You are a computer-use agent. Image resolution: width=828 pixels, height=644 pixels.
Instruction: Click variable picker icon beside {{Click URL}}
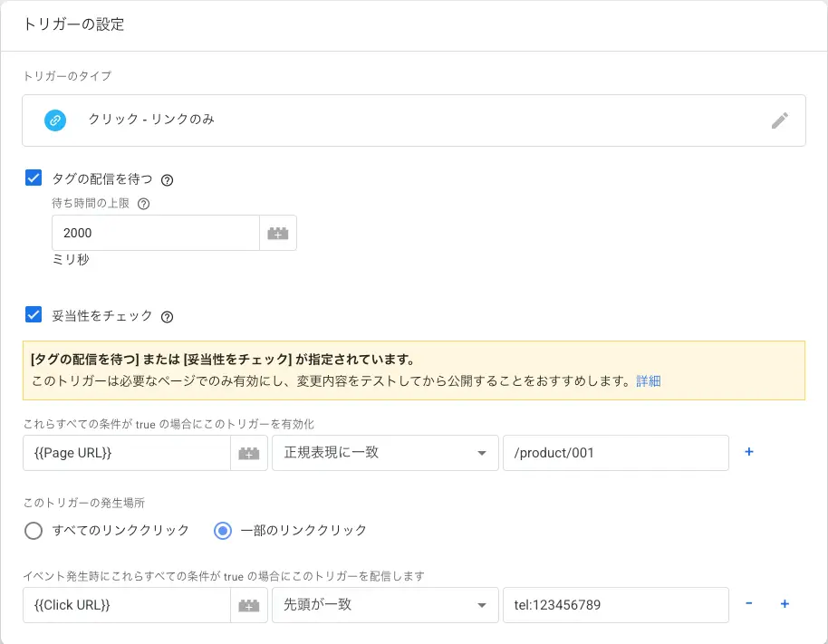[249, 605]
